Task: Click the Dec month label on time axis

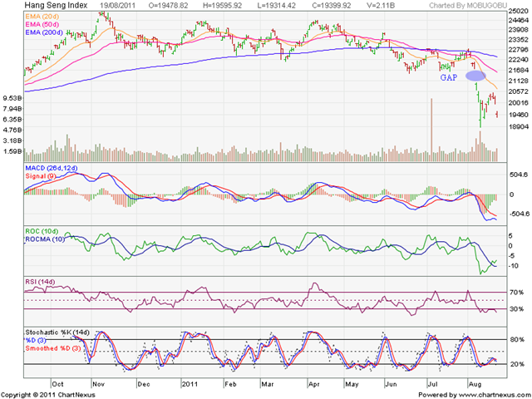Action: click(x=144, y=384)
